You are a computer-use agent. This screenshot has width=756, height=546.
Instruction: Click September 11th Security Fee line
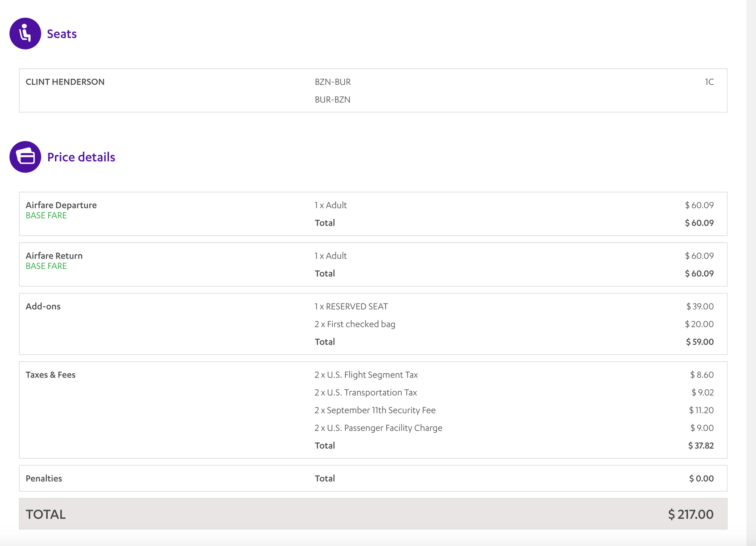[x=375, y=410]
